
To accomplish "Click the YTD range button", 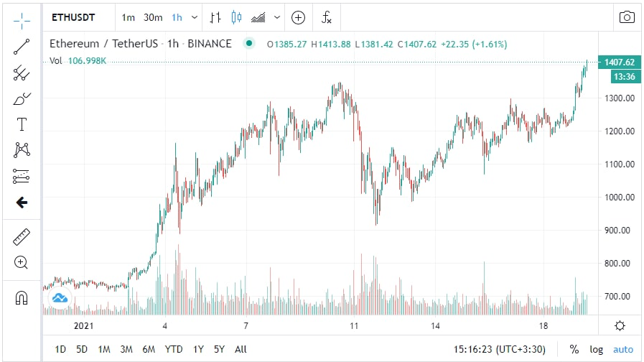I will [x=173, y=349].
